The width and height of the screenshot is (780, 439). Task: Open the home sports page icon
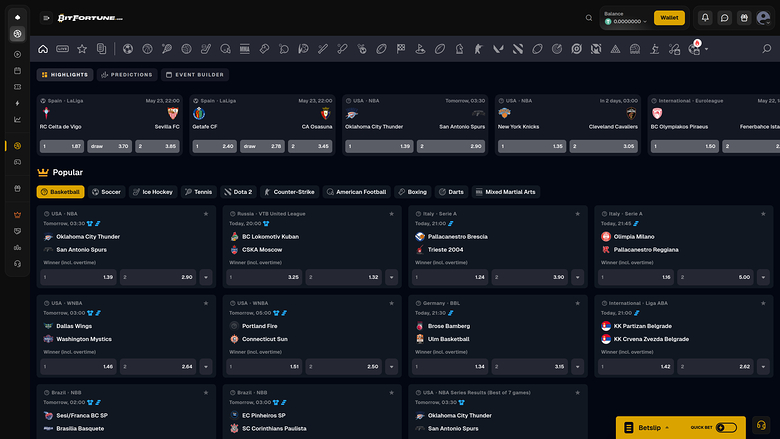click(43, 49)
